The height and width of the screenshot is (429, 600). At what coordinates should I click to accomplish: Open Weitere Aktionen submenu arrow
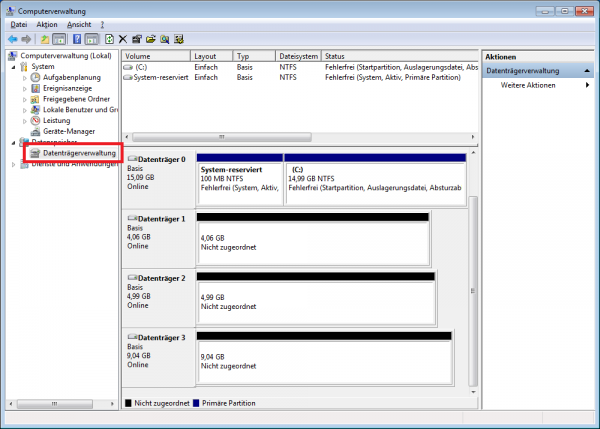[587, 85]
